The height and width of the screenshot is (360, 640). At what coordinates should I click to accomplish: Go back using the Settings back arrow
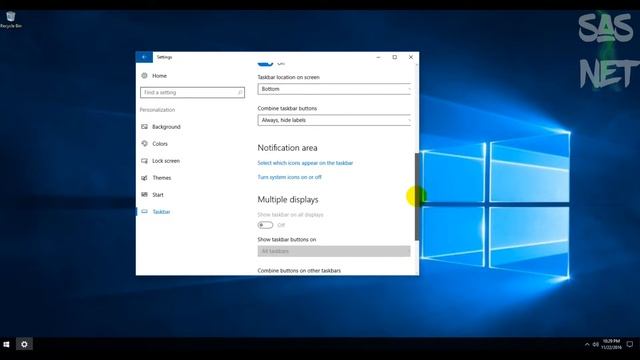[144, 57]
